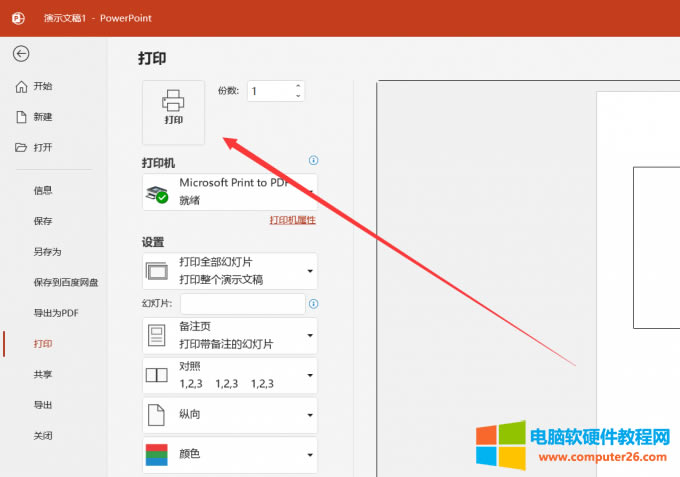Expand the 颜色 color mode dropdown
The height and width of the screenshot is (477, 680).
tap(230, 455)
